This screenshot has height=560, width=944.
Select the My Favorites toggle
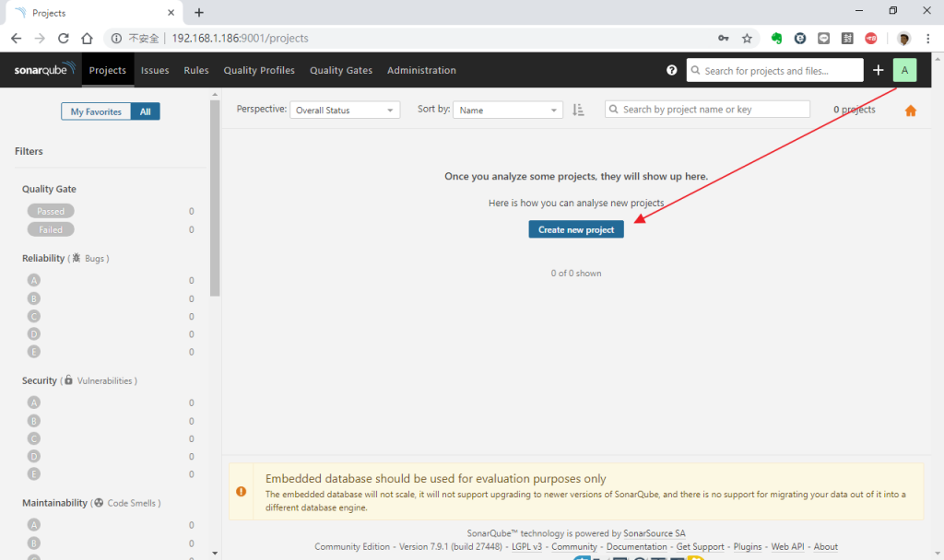click(96, 111)
